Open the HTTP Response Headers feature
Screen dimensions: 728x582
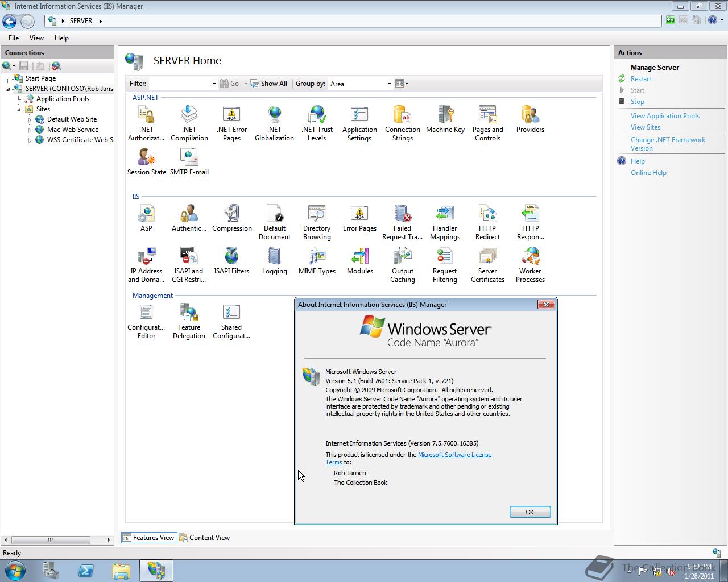click(x=530, y=222)
